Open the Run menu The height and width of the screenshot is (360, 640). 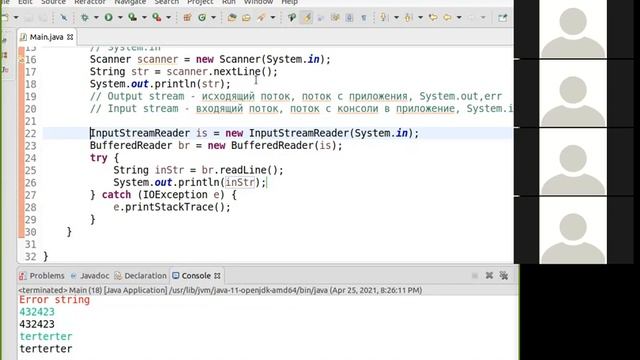click(229, 2)
